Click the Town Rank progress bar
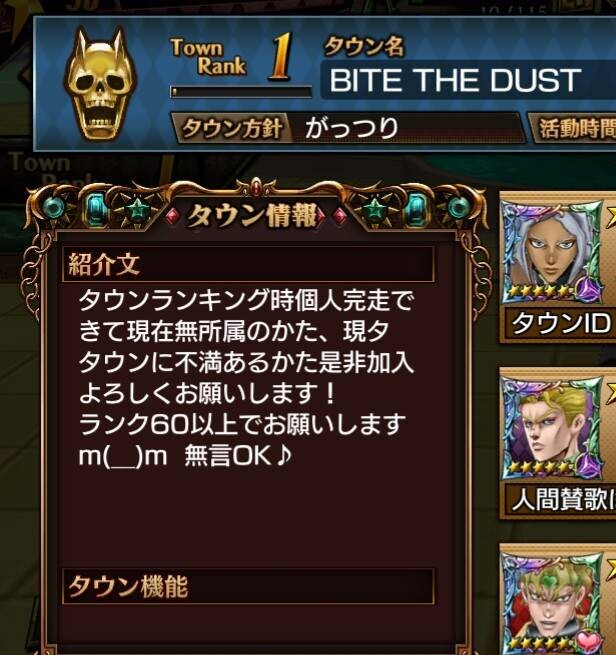The width and height of the screenshot is (616, 655). coord(241,92)
